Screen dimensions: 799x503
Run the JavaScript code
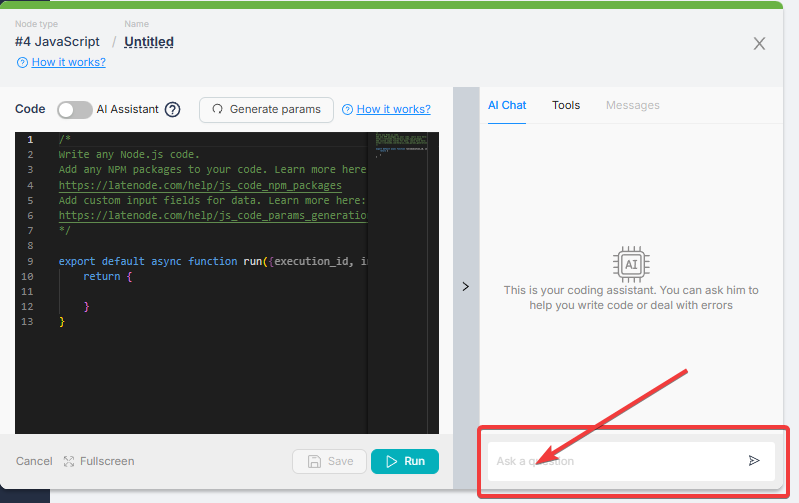(x=404, y=461)
